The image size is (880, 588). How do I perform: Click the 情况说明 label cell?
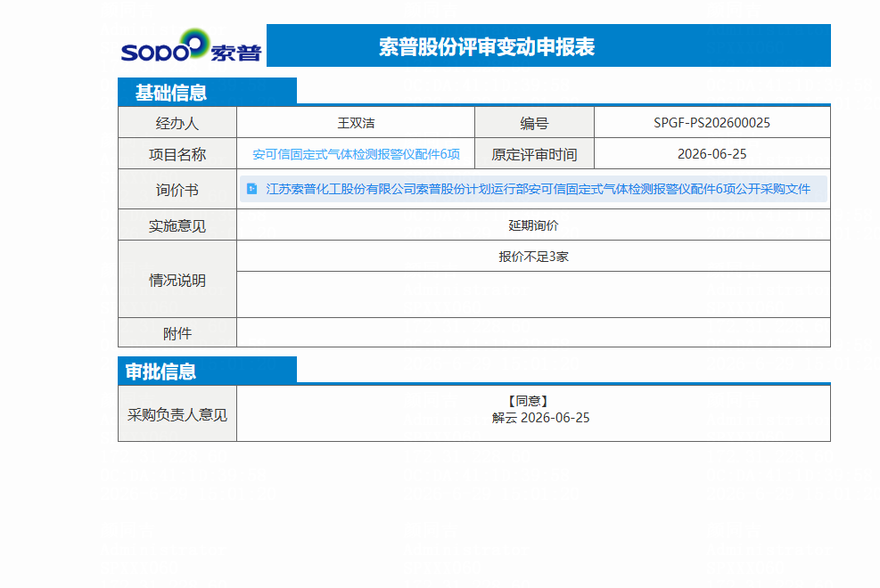(177, 280)
